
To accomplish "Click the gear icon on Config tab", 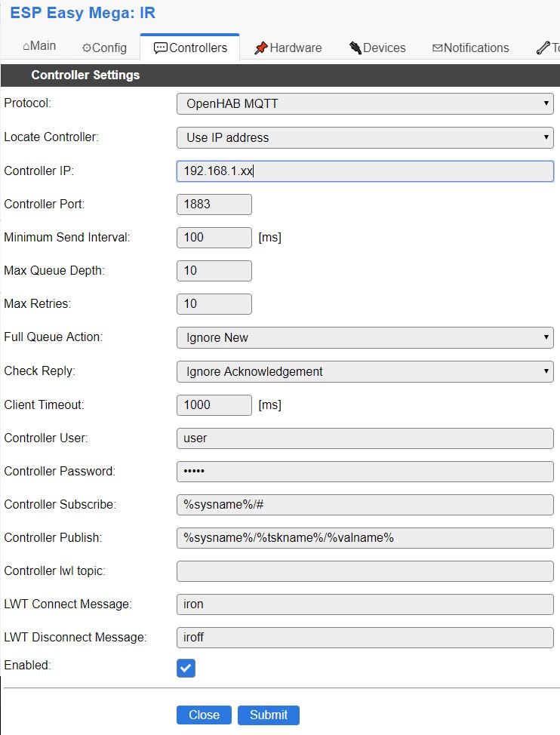I will [86, 48].
